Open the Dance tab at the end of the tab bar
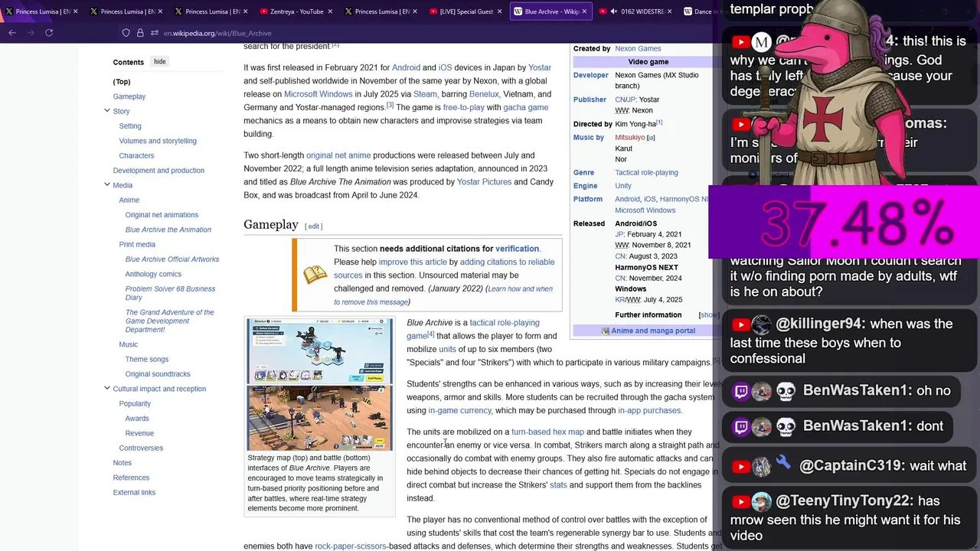980x551 pixels. [x=698, y=11]
